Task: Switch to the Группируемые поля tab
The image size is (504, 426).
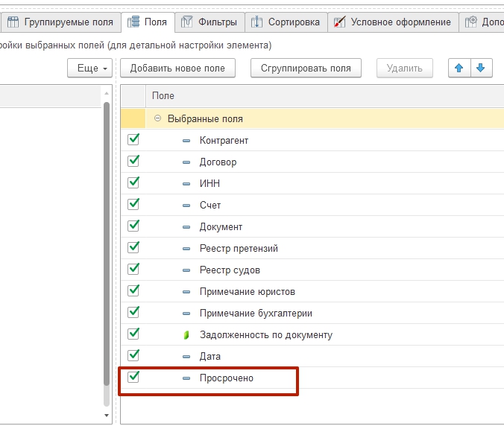Action: pyautogui.click(x=60, y=22)
